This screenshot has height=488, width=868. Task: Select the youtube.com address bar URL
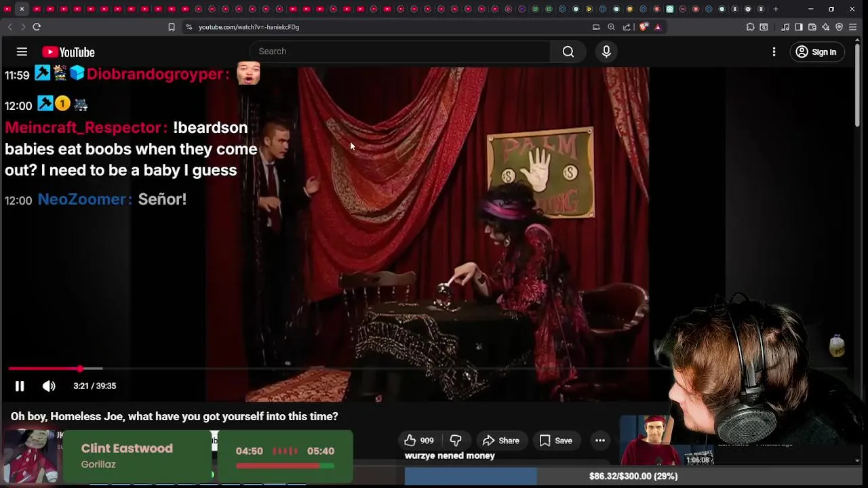coord(249,27)
